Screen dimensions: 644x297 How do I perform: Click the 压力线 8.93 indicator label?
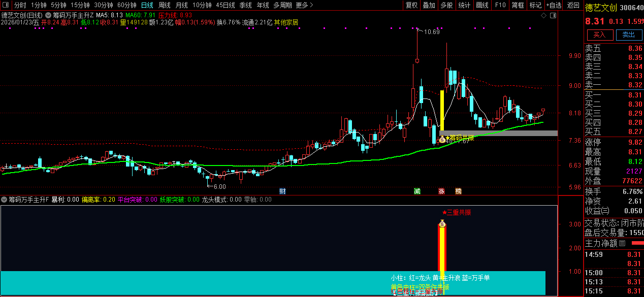coord(175,16)
